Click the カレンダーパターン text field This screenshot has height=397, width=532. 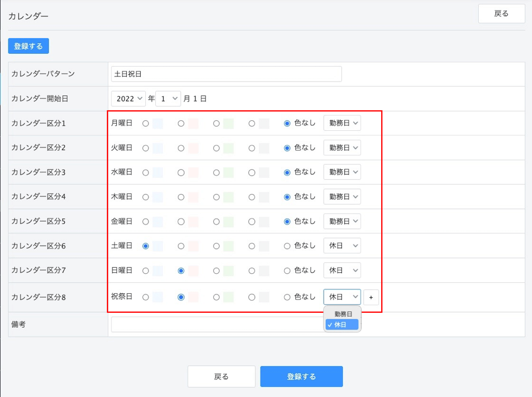pos(226,74)
